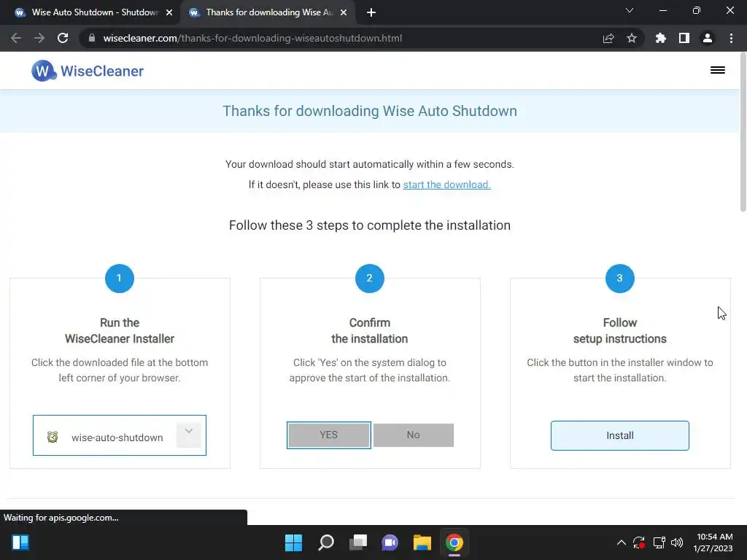Click the heading Thanks for downloading Wise Auto Shutdown
This screenshot has width=747, height=560.
click(370, 111)
